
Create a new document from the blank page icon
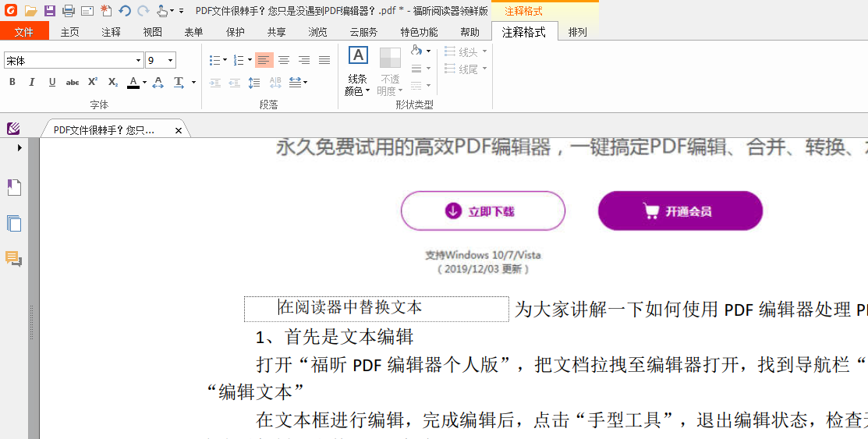pyautogui.click(x=106, y=10)
